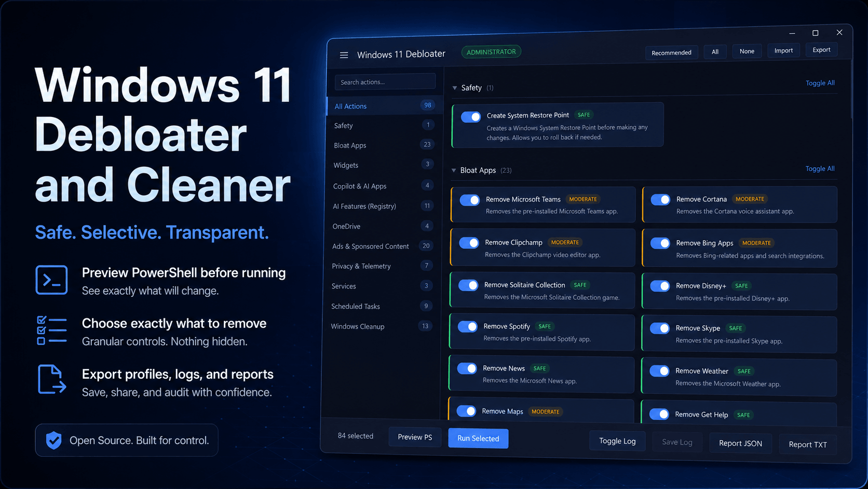The image size is (868, 489).
Task: Disable Remove Weather toggle
Action: click(x=659, y=371)
